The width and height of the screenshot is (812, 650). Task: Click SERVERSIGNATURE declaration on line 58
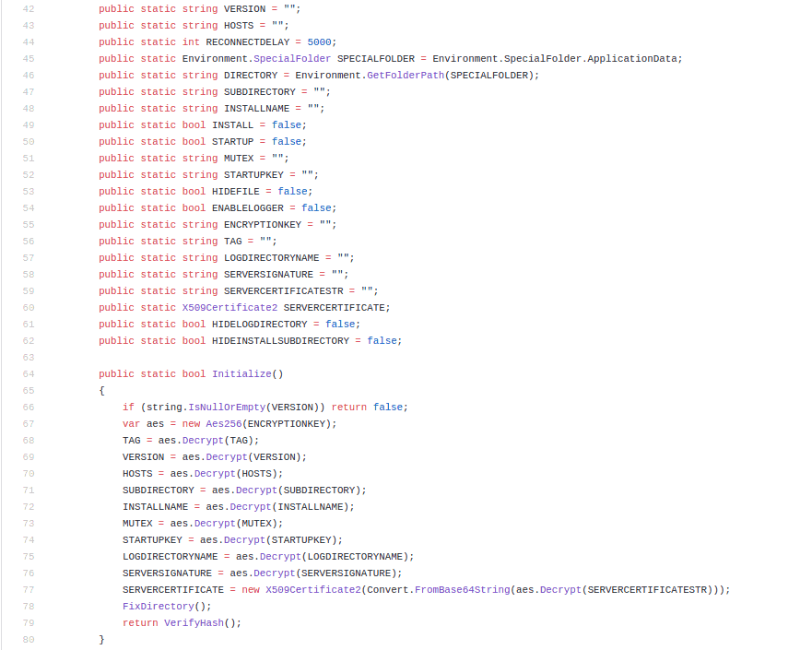[x=268, y=274]
